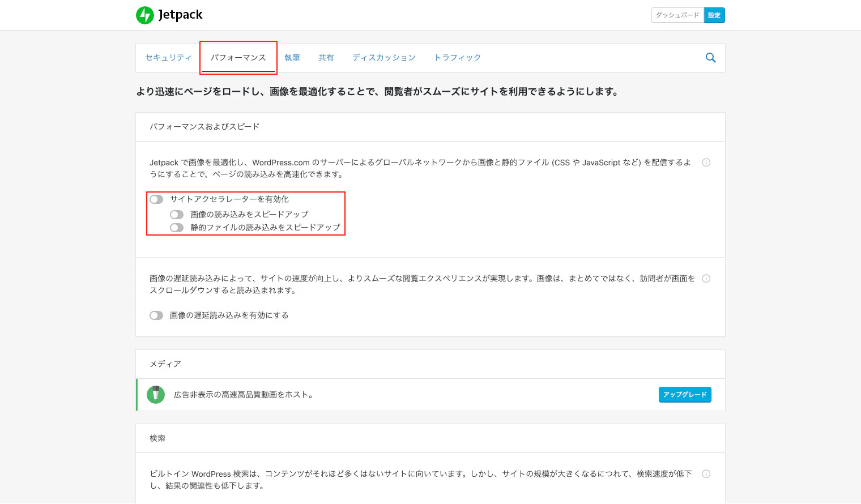The image size is (861, 504).
Task: Click the アップグレード button
Action: coord(685,395)
